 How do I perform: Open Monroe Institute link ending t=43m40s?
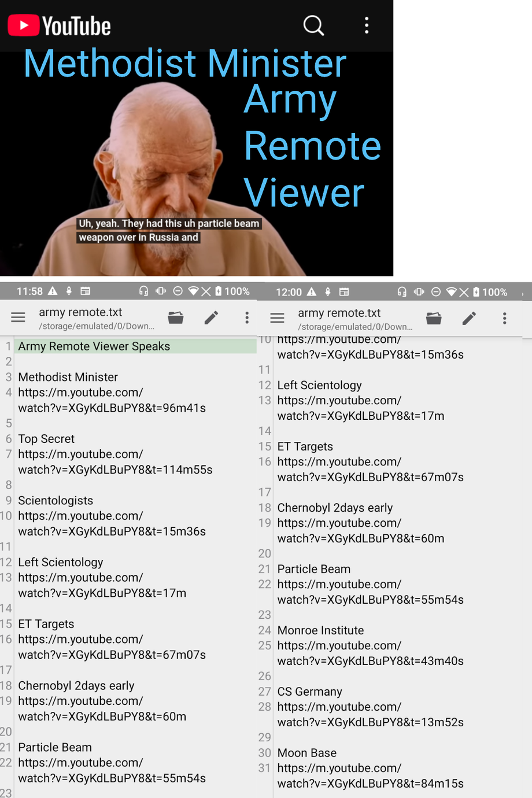tap(370, 653)
